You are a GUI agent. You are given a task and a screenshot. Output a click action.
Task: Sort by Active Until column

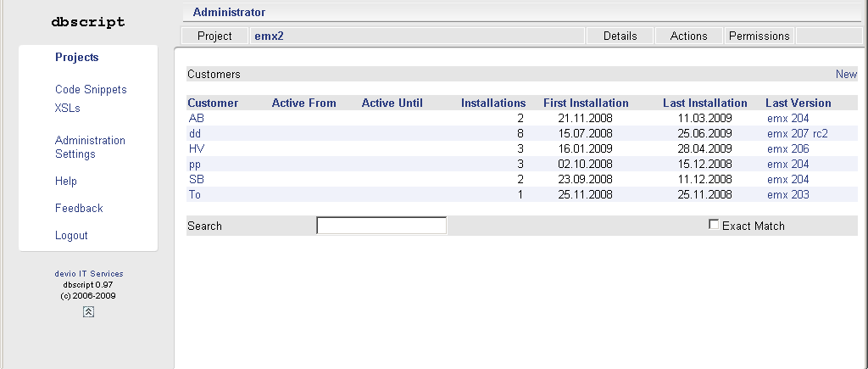(392, 103)
